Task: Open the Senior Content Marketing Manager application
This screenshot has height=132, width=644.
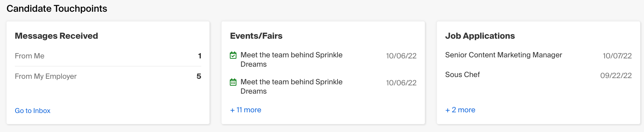Action: click(504, 55)
